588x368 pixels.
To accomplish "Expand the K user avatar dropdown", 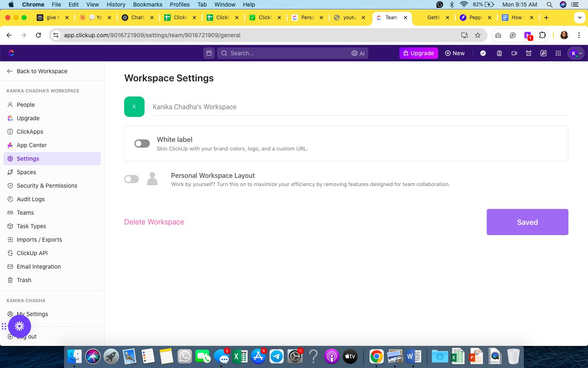I will (576, 53).
